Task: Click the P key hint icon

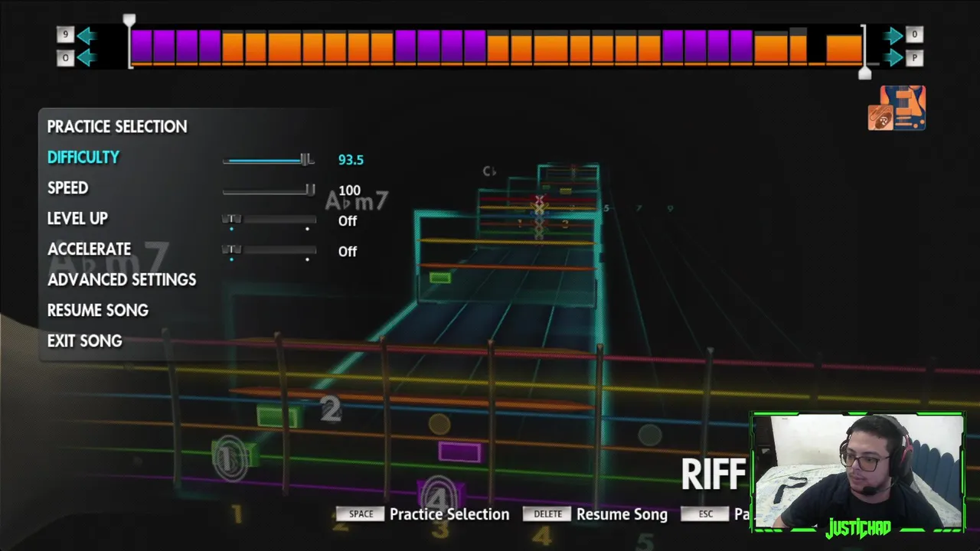Action: 914,58
